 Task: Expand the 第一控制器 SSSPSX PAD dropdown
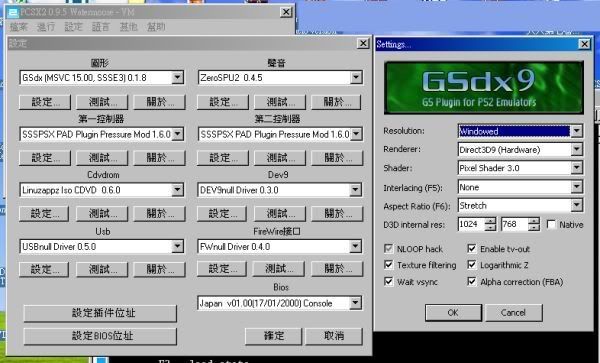177,134
